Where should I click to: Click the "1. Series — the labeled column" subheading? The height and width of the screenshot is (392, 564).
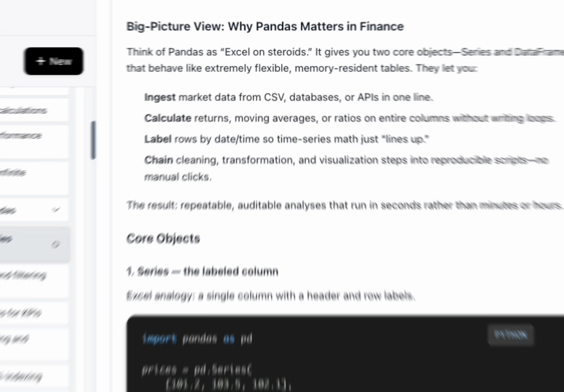pos(202,271)
